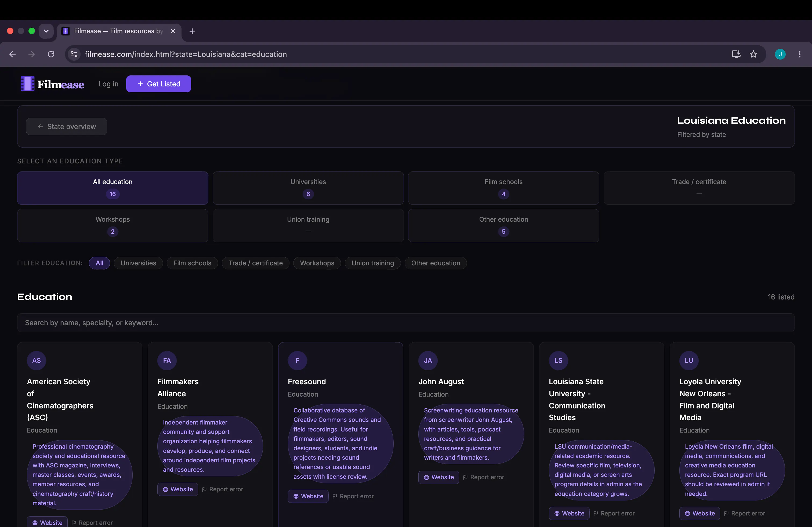Click the Filmease film-strip logo icon
The image size is (812, 527).
pos(27,84)
